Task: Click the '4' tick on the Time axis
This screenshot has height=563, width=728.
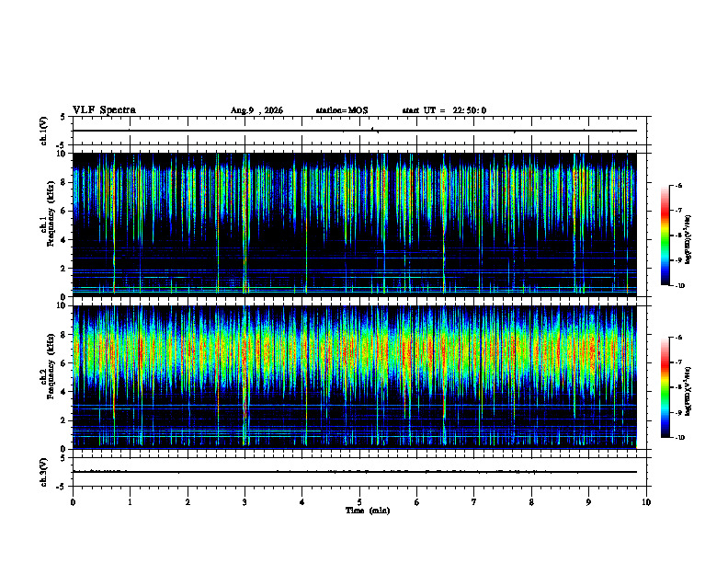Action: (x=302, y=502)
